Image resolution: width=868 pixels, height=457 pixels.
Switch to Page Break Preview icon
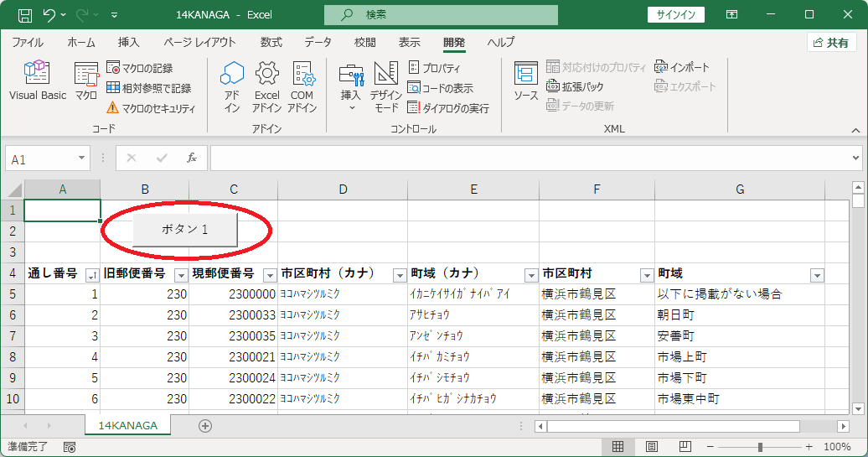[x=685, y=446]
